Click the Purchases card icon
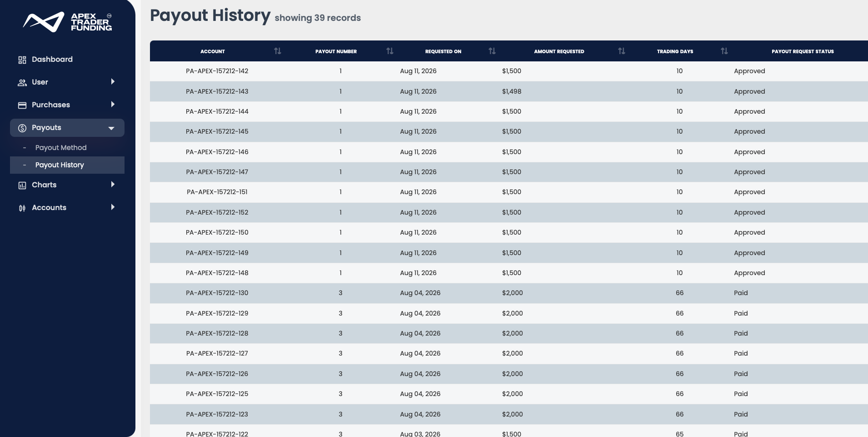Image resolution: width=868 pixels, height=437 pixels. click(22, 105)
